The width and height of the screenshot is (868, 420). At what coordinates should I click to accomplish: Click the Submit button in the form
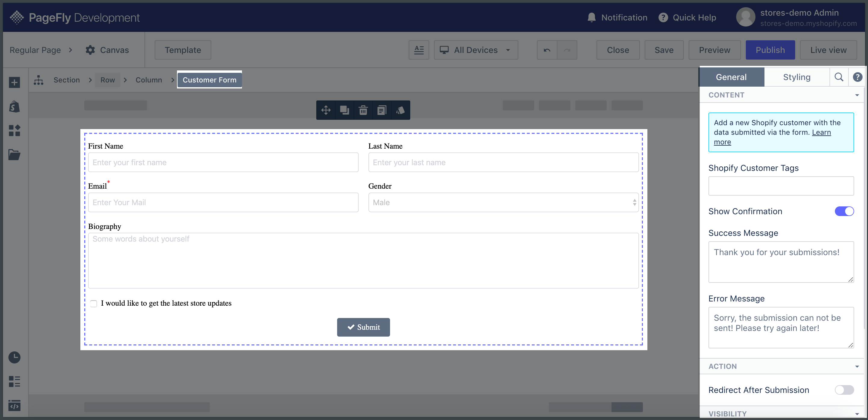tap(363, 327)
